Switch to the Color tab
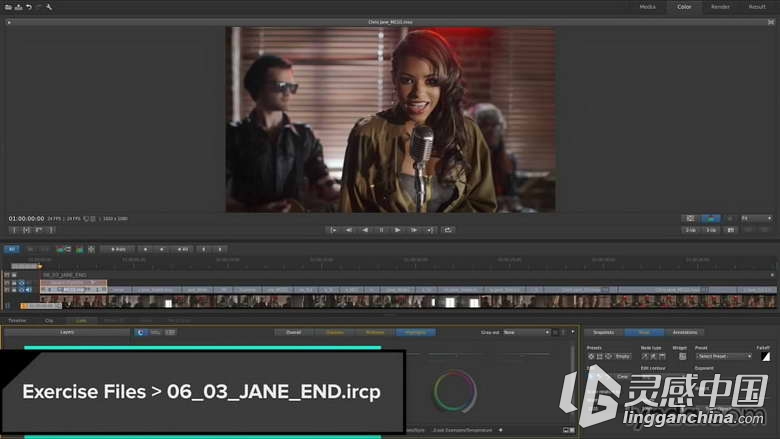This screenshot has width=780, height=439. [x=684, y=7]
